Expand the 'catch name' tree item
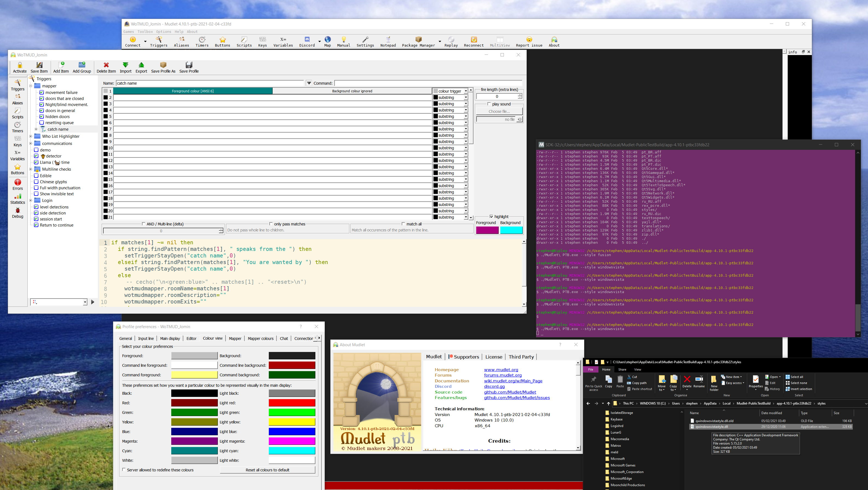 tap(36, 129)
